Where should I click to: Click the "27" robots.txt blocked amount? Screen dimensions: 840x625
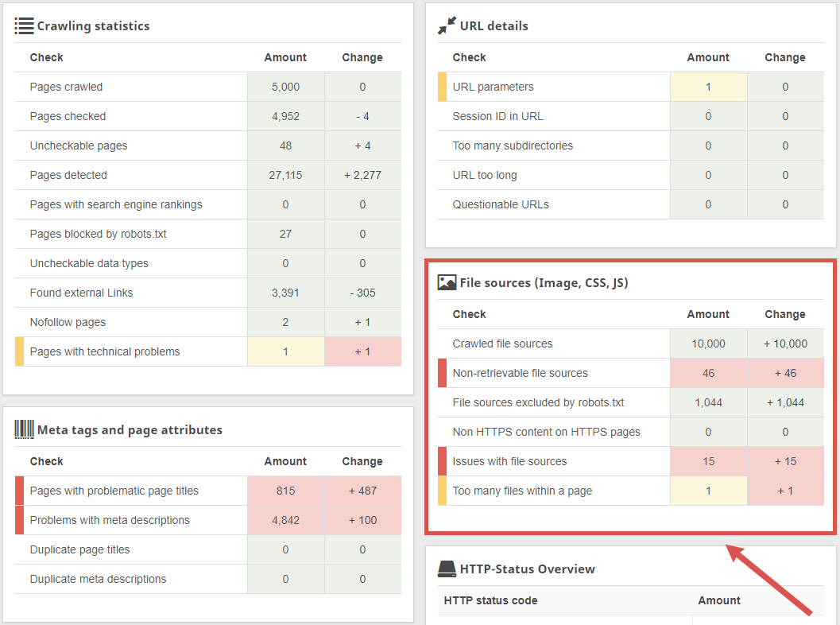pos(285,235)
